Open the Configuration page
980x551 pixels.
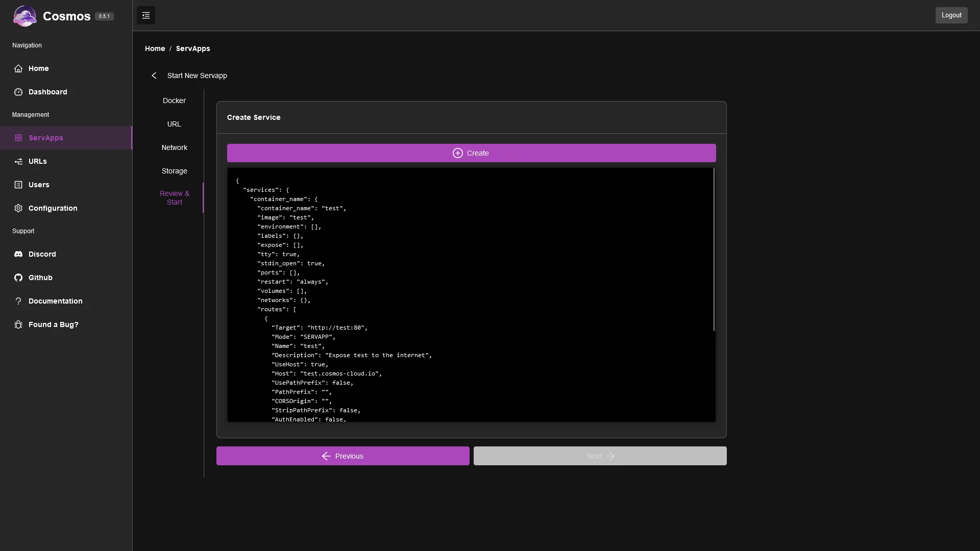(x=66, y=208)
